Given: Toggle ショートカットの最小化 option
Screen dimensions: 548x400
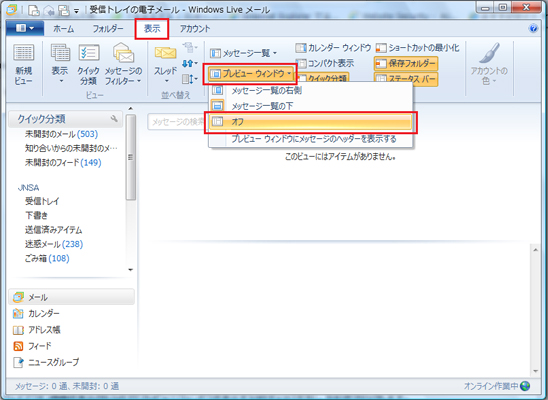Looking at the screenshot, I should point(418,48).
